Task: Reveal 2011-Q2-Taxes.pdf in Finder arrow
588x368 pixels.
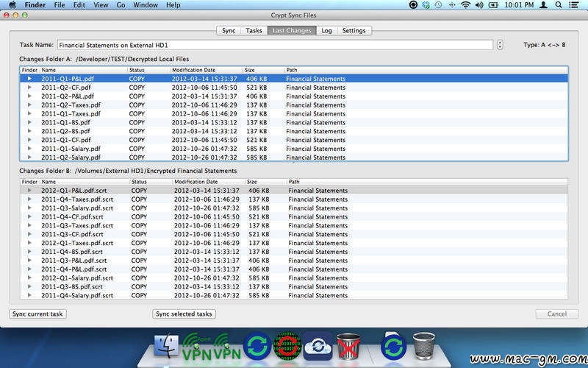Action: (x=29, y=105)
